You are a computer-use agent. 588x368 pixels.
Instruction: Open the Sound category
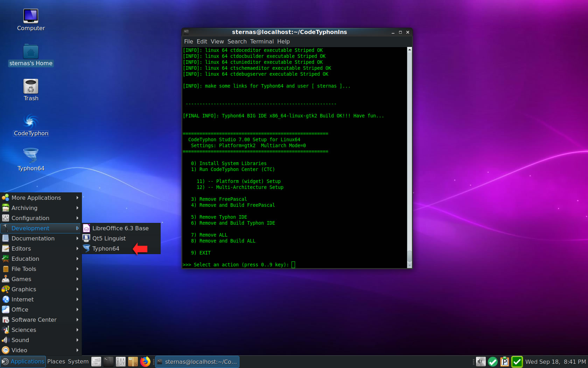tap(41, 340)
